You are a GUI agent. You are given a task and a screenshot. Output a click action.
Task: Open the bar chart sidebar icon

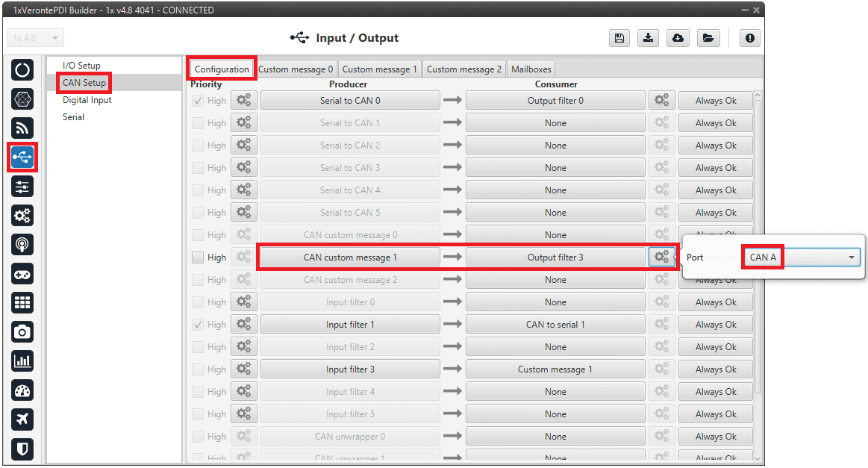22,361
